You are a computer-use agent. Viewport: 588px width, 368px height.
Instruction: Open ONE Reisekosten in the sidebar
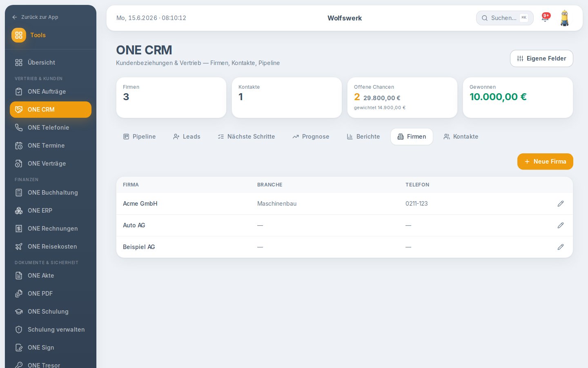51,247
